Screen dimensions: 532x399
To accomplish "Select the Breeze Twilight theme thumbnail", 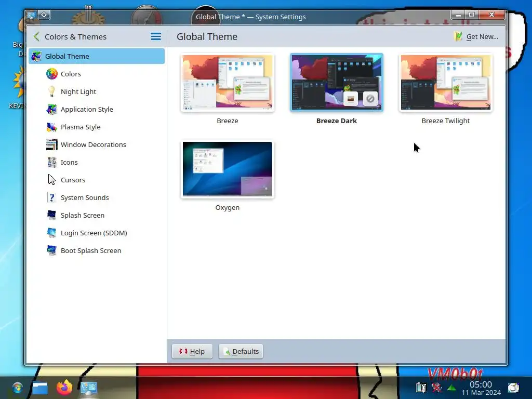I will click(x=445, y=83).
